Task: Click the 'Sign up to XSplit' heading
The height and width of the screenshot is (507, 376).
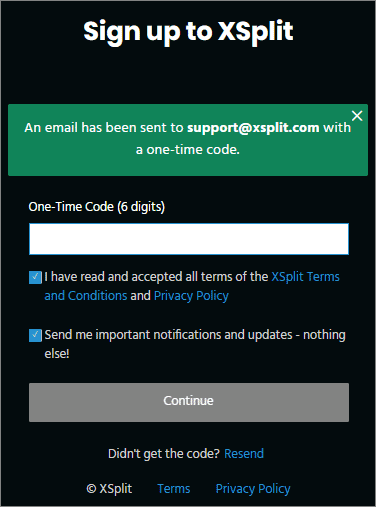Action: [x=188, y=32]
